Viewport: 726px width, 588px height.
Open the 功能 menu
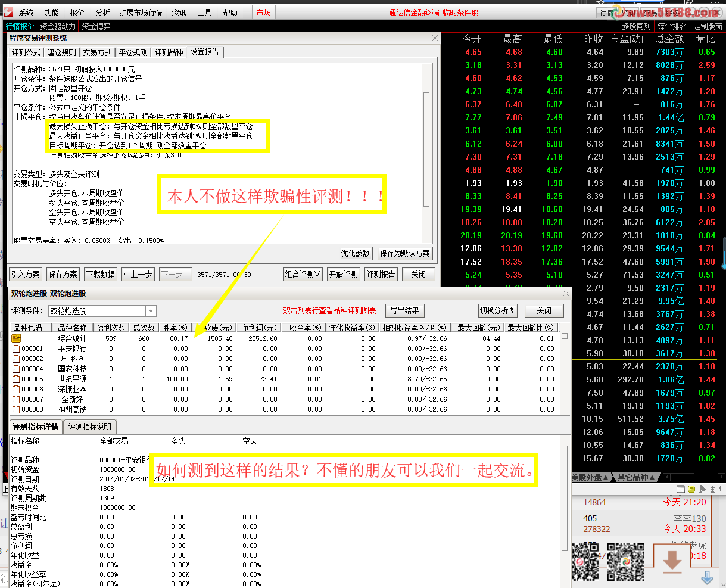[x=51, y=13]
